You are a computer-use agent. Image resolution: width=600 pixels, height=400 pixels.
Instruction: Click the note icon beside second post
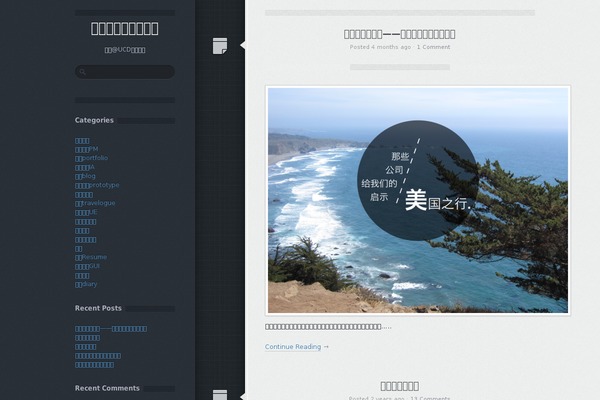tap(220, 395)
